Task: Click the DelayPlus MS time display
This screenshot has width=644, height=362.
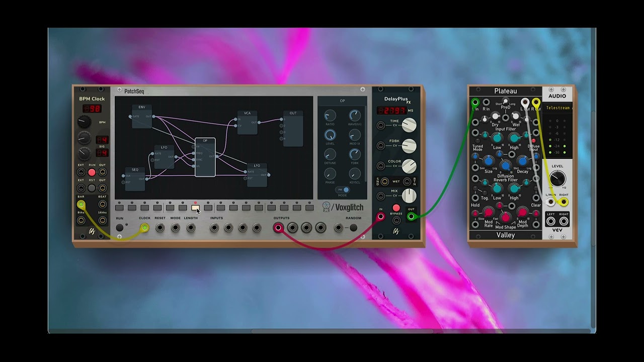Action: click(x=391, y=110)
